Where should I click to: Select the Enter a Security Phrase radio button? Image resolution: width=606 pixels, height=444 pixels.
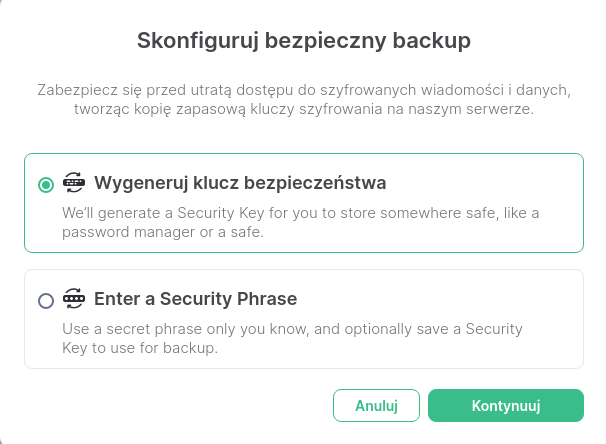46,301
